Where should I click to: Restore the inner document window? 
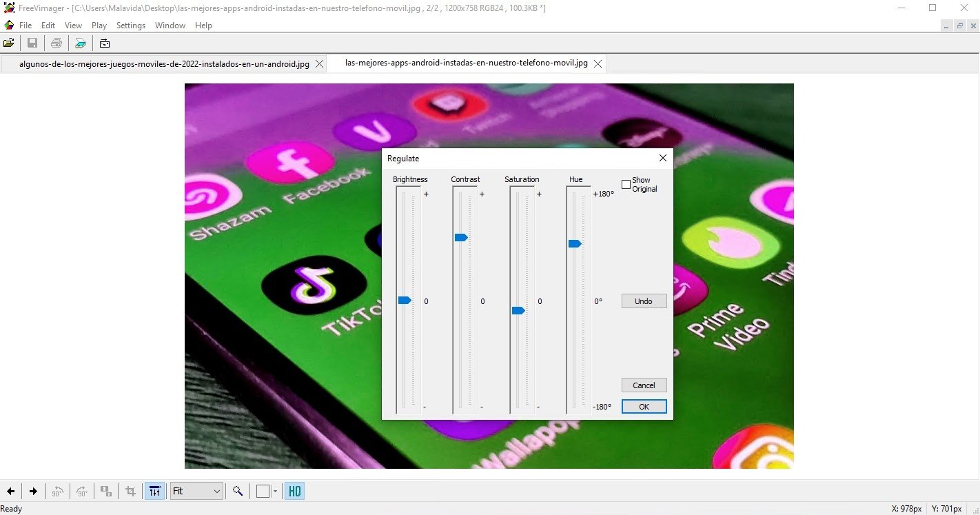click(959, 26)
